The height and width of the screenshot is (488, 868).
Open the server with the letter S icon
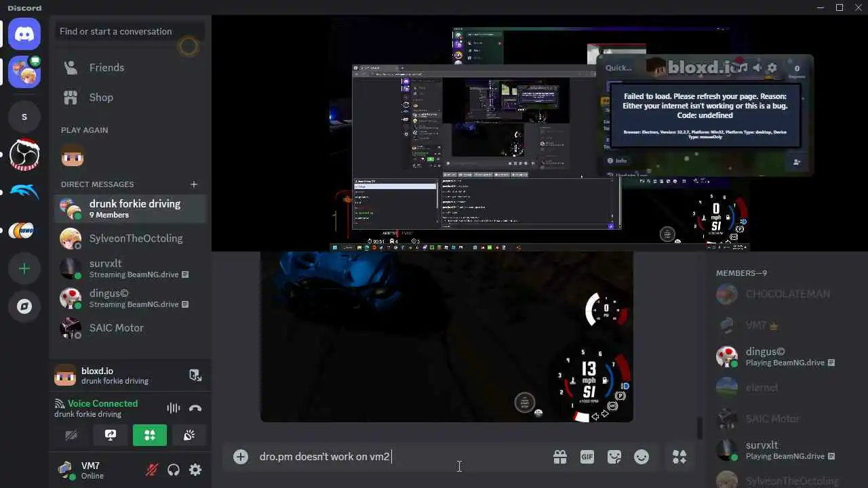24,117
